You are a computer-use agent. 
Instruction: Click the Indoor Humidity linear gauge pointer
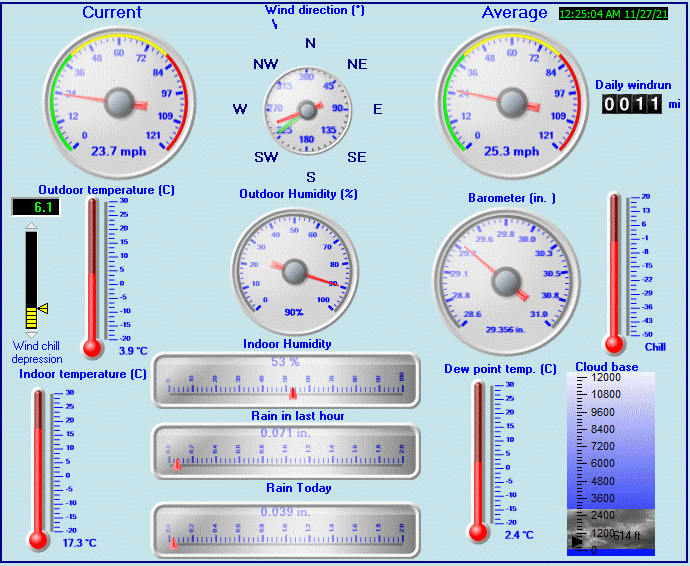tap(293, 393)
